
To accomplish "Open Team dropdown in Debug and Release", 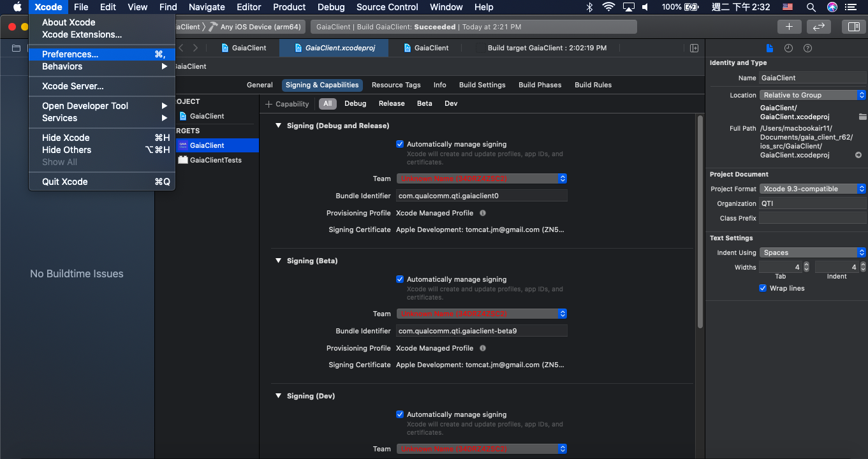I will [x=482, y=178].
